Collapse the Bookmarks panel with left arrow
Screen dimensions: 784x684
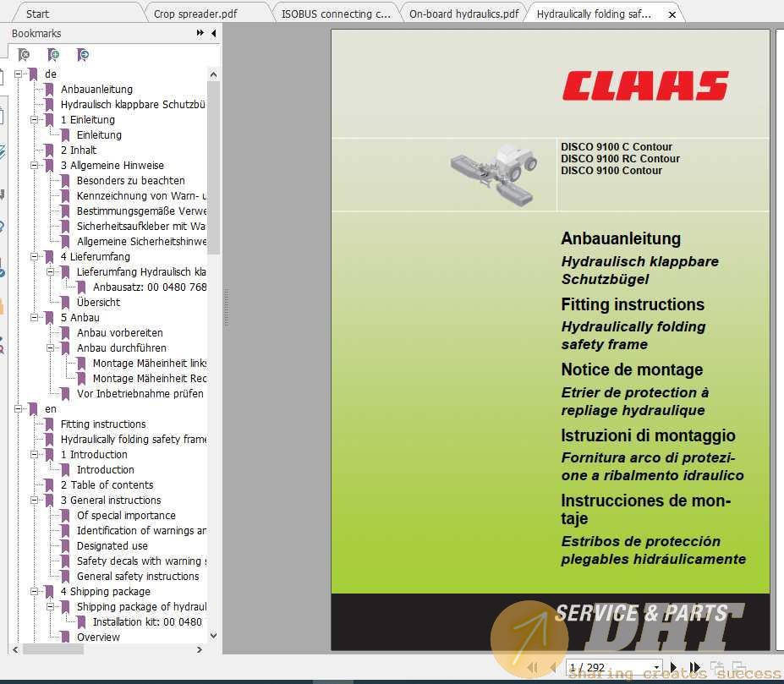(213, 33)
